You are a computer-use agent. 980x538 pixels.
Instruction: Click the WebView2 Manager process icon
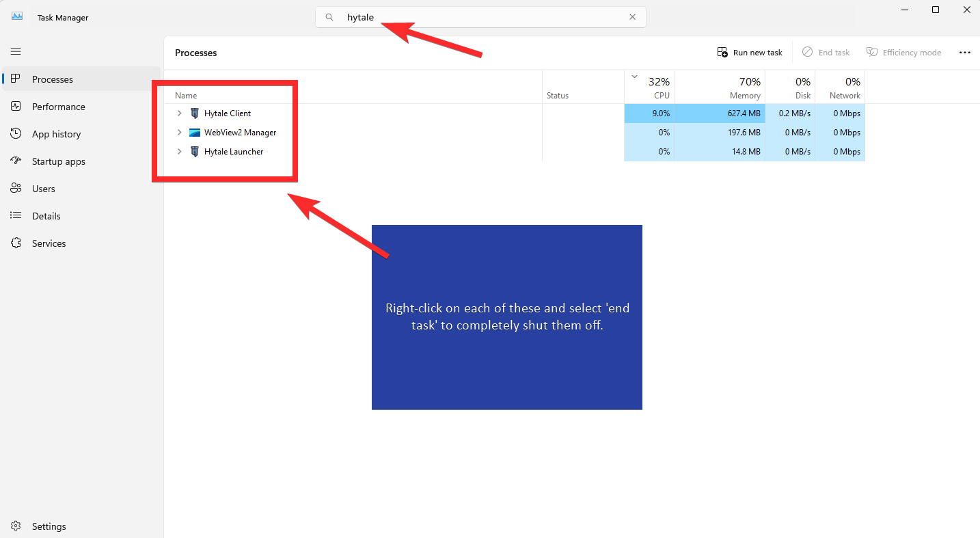point(195,133)
